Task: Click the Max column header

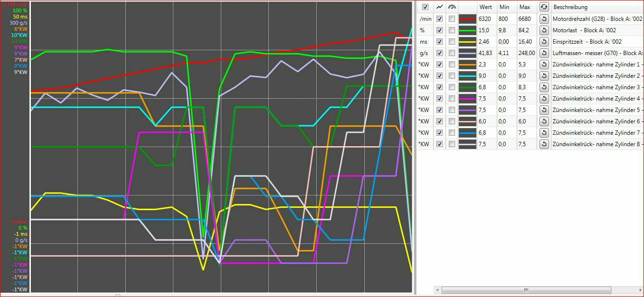Action: (x=525, y=7)
